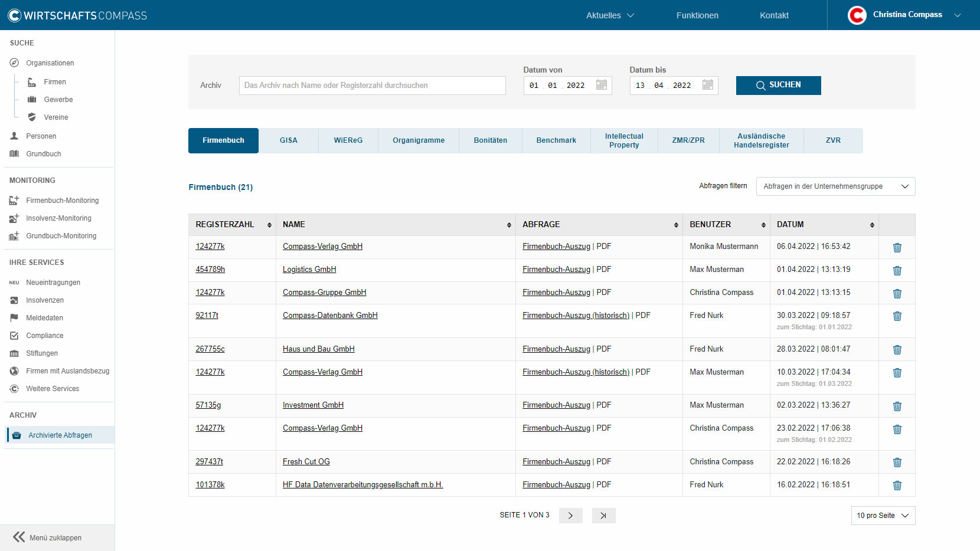Remove the Fresh Cut OG archived query
Viewport: 980px width, 551px height.
point(897,463)
